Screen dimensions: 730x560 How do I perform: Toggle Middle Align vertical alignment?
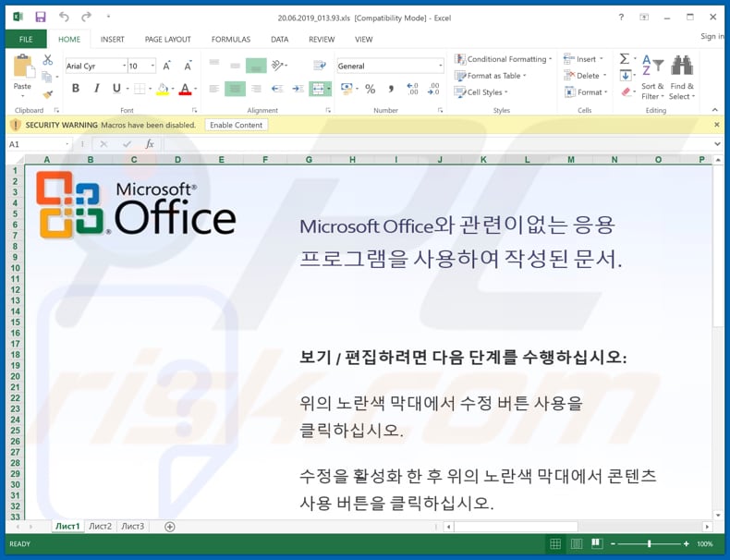pyautogui.click(x=235, y=66)
